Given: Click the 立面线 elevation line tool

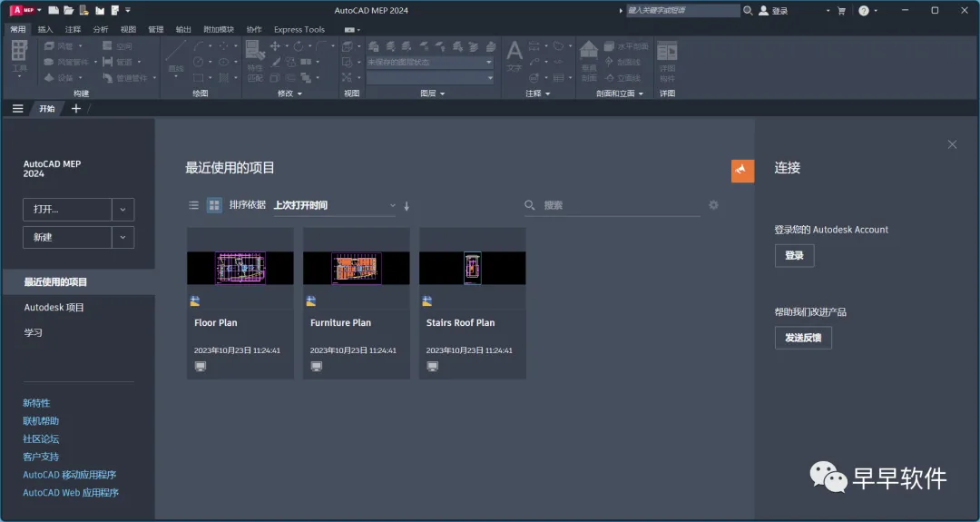Looking at the screenshot, I should click(622, 78).
